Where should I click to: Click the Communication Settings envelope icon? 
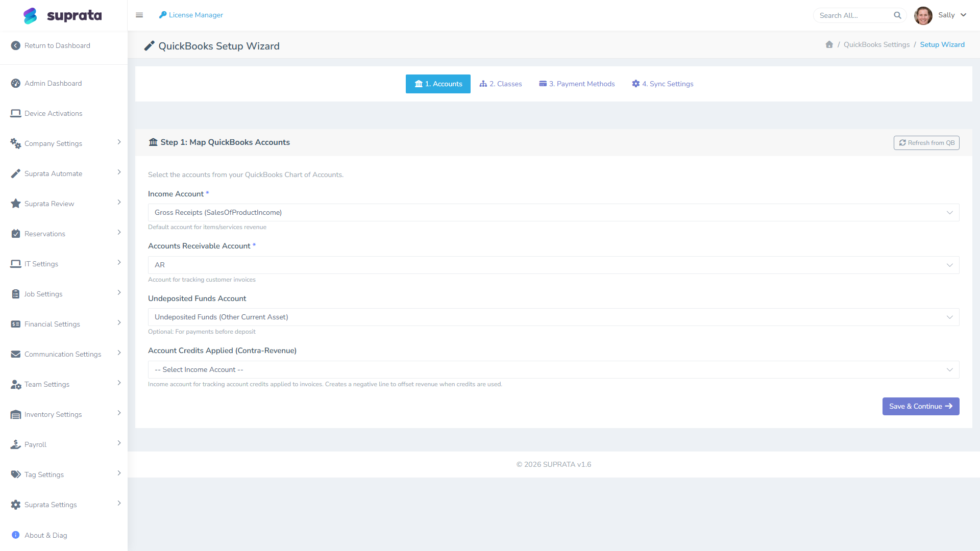(x=16, y=354)
